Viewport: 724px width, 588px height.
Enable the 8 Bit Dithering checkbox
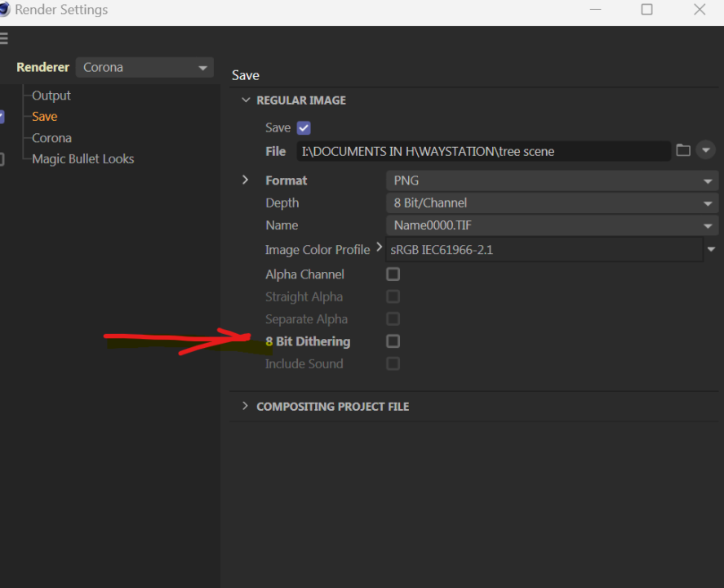(393, 341)
